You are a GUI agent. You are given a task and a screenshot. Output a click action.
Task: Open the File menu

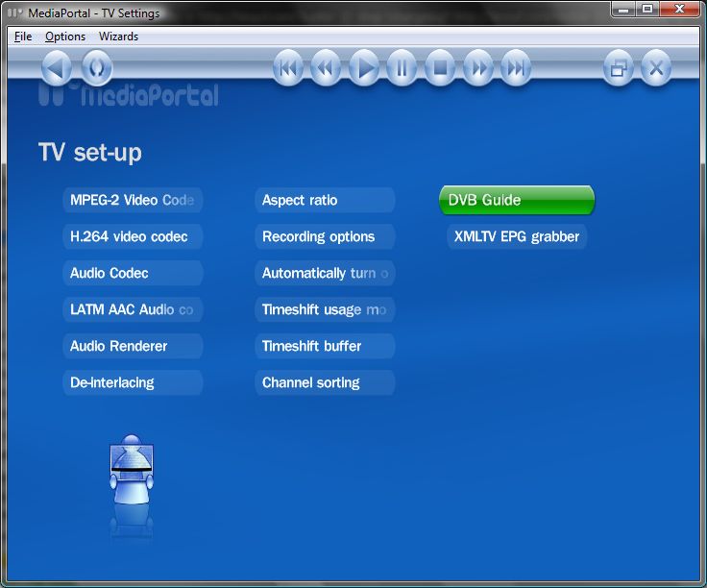click(x=23, y=37)
